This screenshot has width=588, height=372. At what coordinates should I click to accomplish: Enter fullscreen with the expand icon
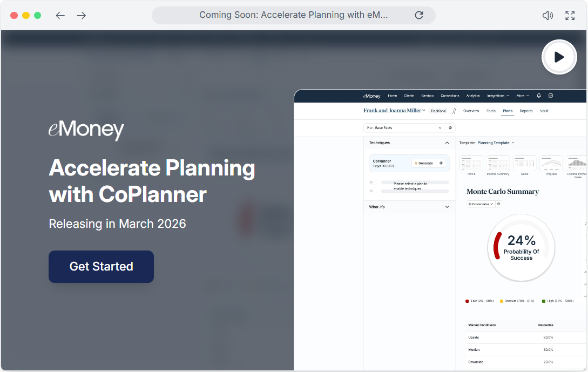click(x=570, y=16)
